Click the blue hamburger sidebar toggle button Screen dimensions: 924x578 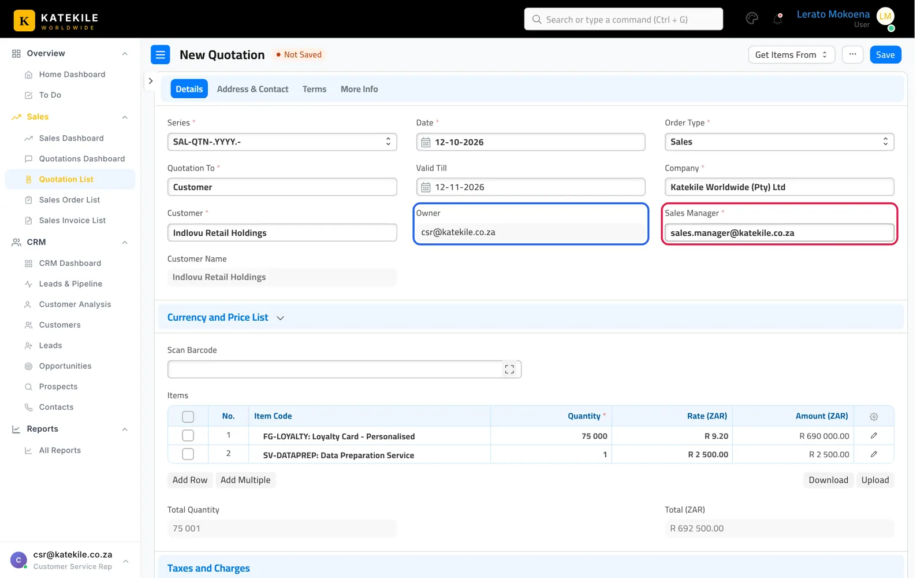pyautogui.click(x=161, y=55)
